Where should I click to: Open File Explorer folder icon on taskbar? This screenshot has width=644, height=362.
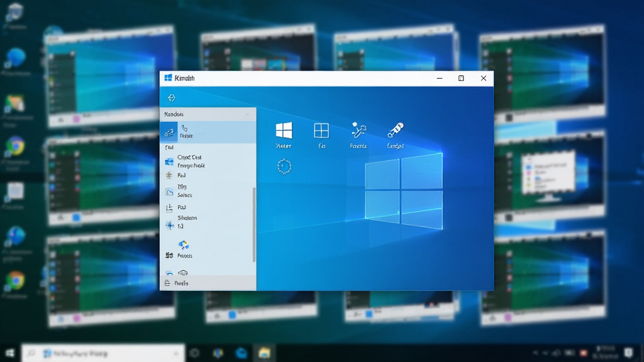click(264, 353)
